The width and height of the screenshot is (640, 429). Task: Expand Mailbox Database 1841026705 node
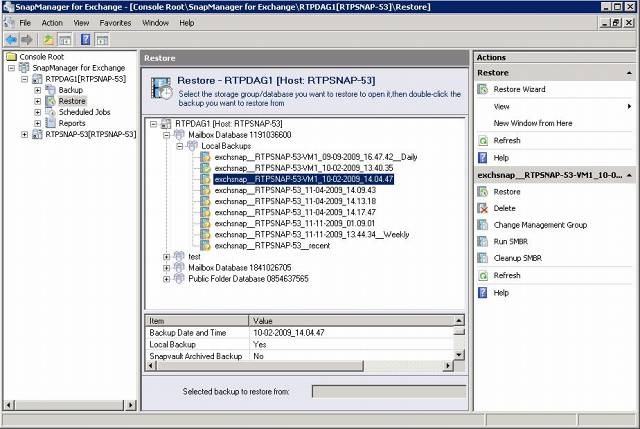click(167, 268)
